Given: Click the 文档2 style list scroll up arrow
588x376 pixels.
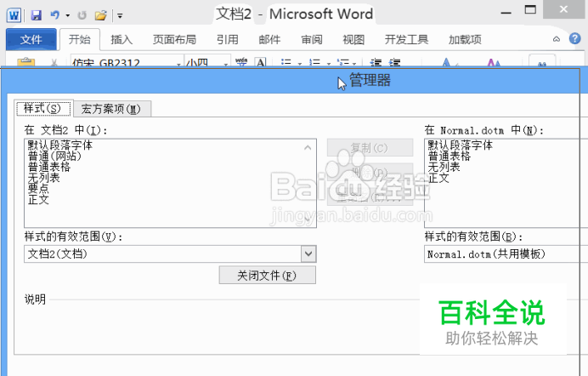Looking at the screenshot, I should point(308,147).
